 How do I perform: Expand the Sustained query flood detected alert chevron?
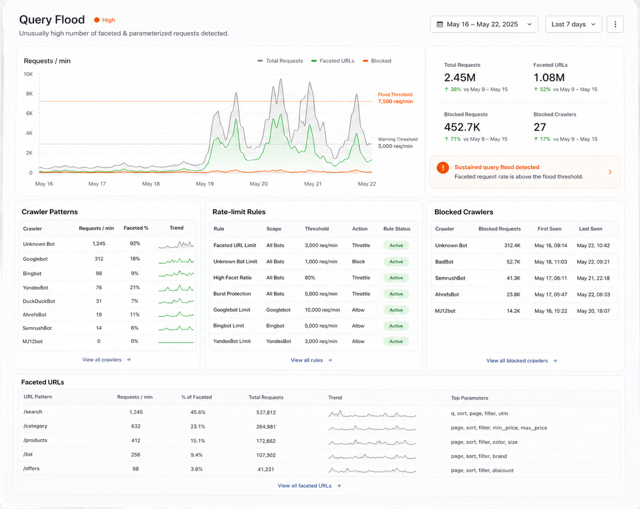tap(610, 172)
